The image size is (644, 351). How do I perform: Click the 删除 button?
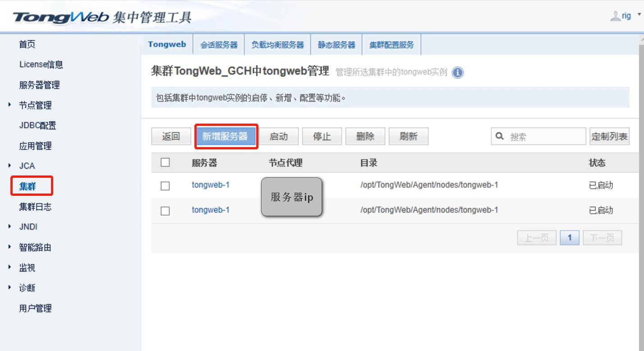[365, 136]
